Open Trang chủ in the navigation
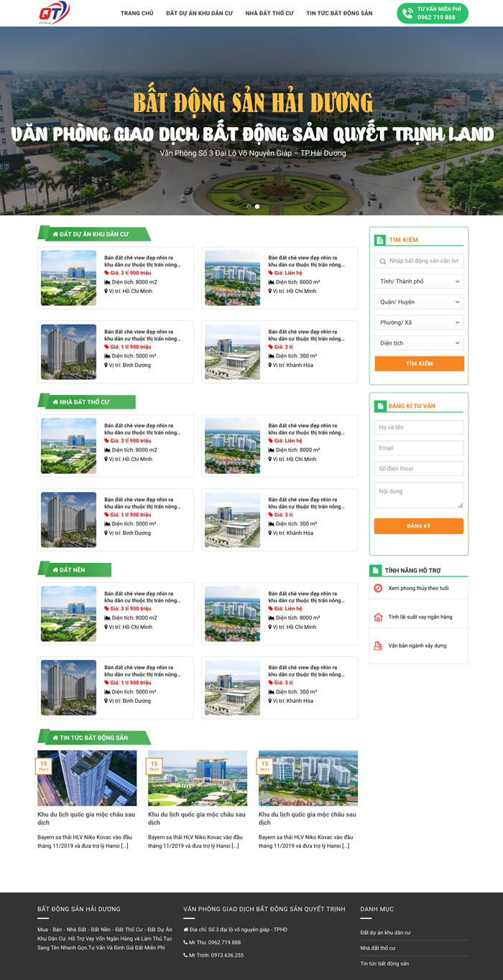This screenshot has width=503, height=980. click(x=137, y=13)
